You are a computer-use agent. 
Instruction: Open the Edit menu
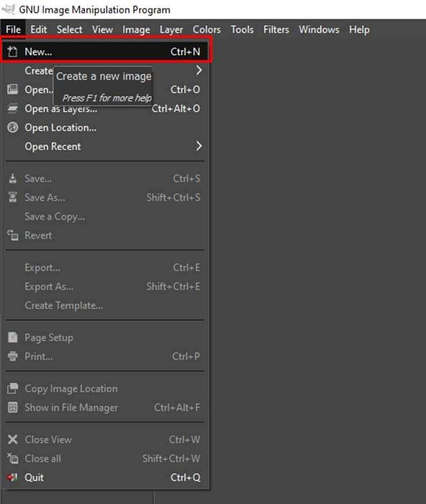pos(38,30)
